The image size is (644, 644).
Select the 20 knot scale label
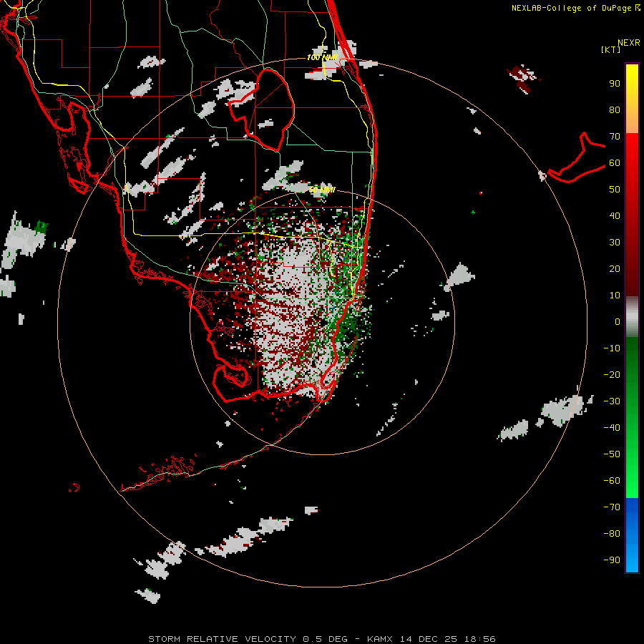(615, 269)
